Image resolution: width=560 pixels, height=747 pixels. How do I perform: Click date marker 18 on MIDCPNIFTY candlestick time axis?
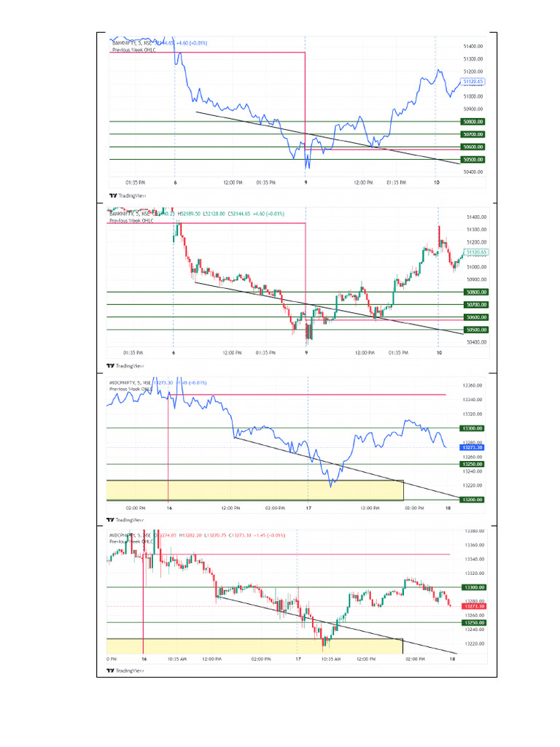[x=452, y=659]
